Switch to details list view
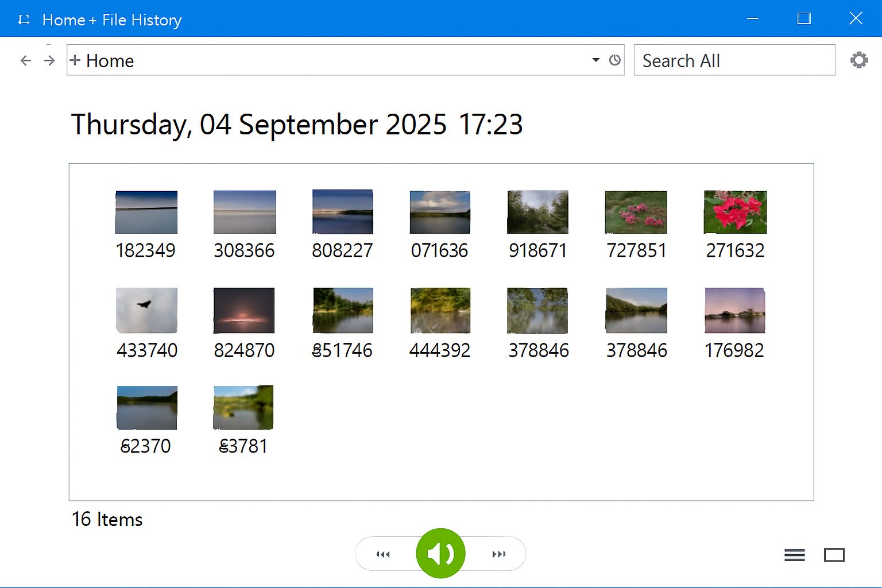Image resolution: width=882 pixels, height=588 pixels. point(794,555)
